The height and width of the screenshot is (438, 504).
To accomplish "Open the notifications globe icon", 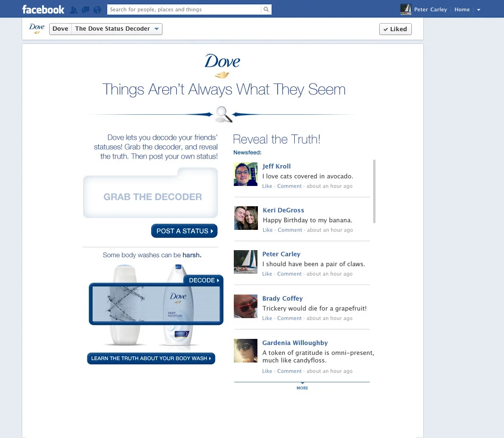I will (x=97, y=10).
